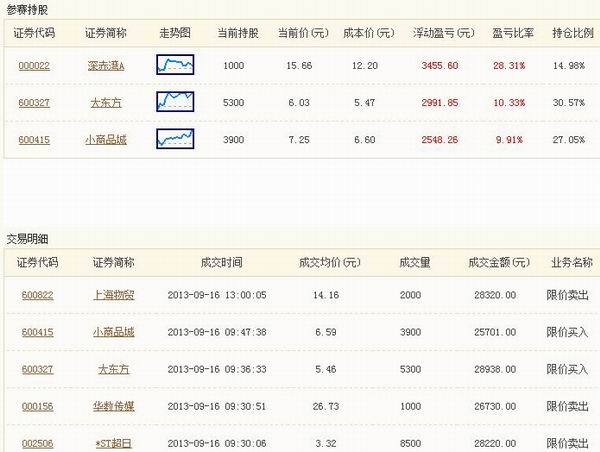This screenshot has height=452, width=600.
Task: Click the 走势图 column header
Action: tap(175, 33)
